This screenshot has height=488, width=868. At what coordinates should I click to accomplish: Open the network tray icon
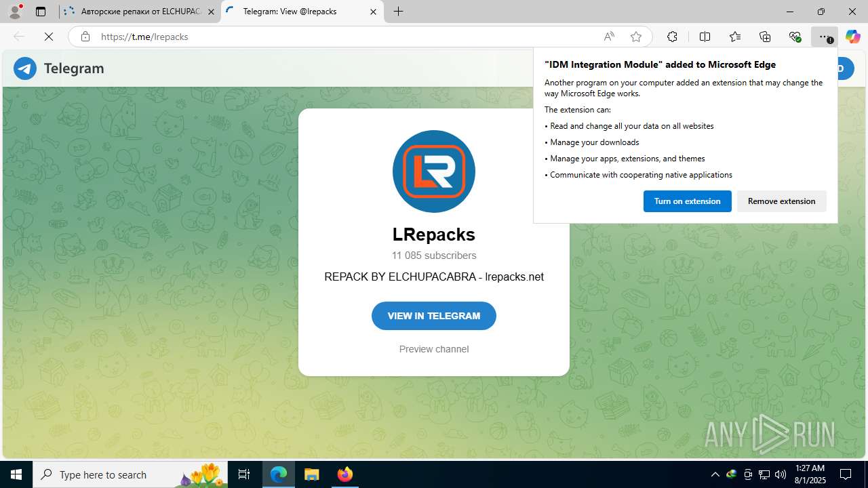(764, 474)
